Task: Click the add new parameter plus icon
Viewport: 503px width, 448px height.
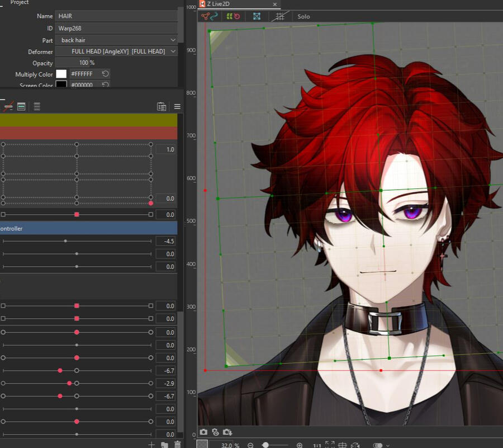Action: pyautogui.click(x=151, y=445)
